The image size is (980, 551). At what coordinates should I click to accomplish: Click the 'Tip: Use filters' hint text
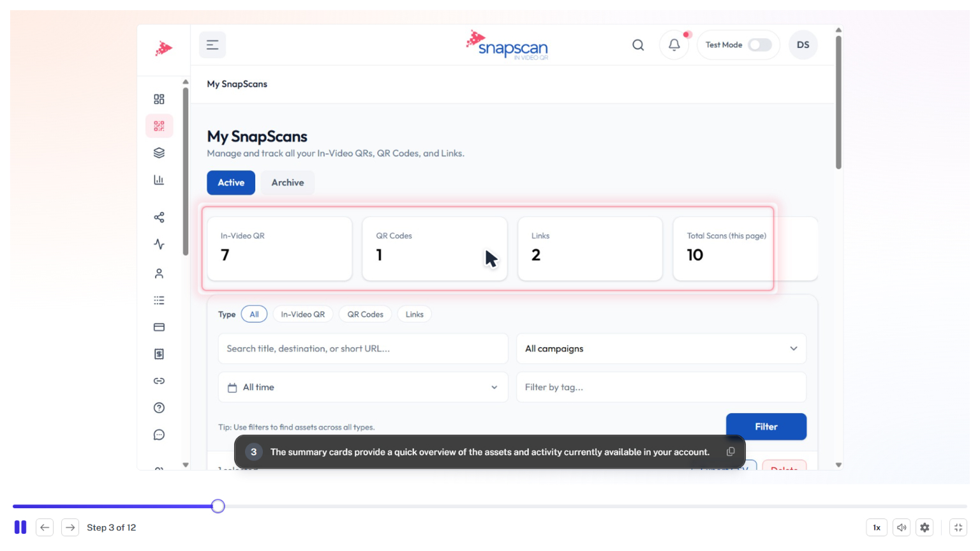click(x=297, y=427)
